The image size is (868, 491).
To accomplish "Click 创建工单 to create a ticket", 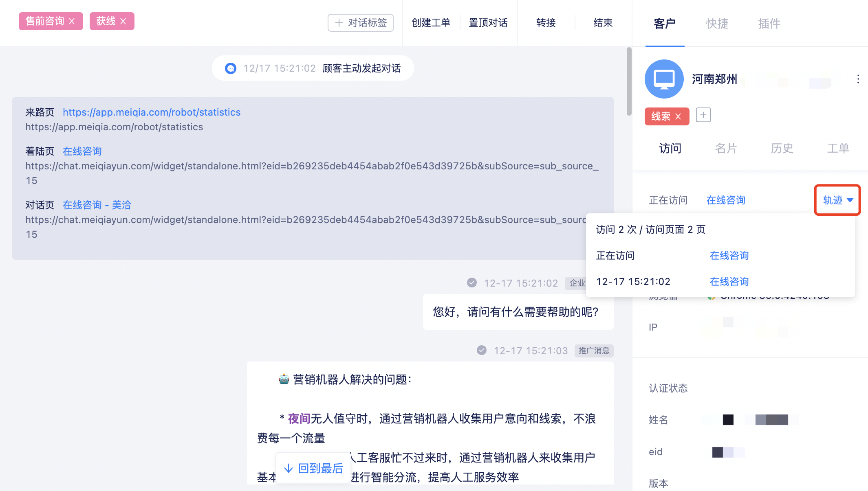I will (431, 23).
